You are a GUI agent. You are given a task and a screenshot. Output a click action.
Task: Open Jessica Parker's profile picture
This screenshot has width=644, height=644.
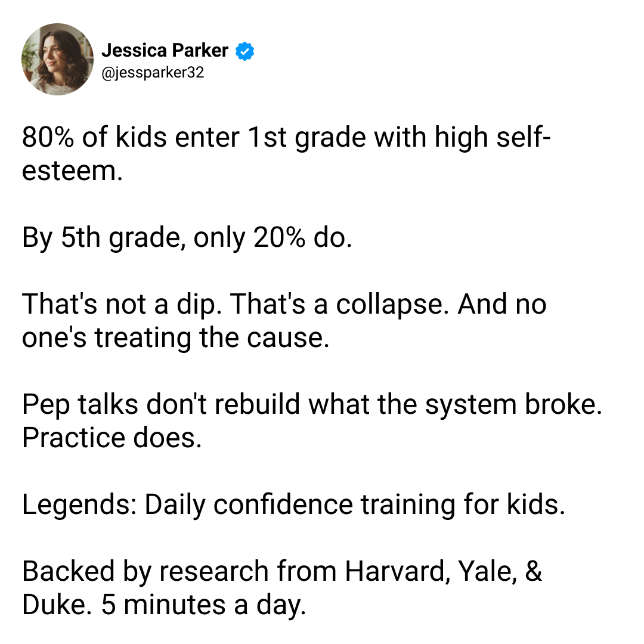coord(57,59)
